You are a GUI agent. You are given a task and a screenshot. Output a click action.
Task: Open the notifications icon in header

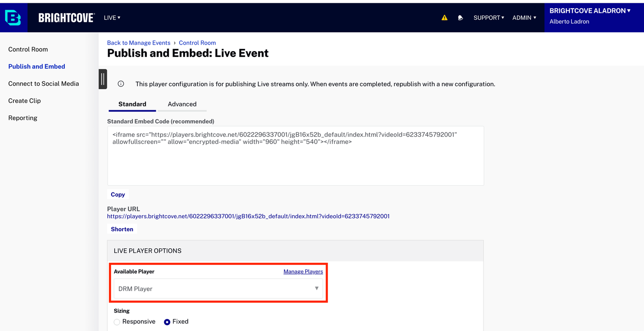pos(460,18)
